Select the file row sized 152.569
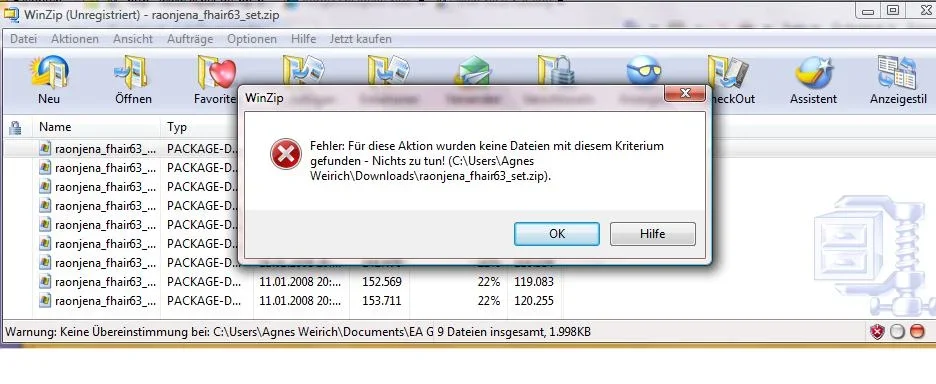936x384 pixels. [284, 281]
